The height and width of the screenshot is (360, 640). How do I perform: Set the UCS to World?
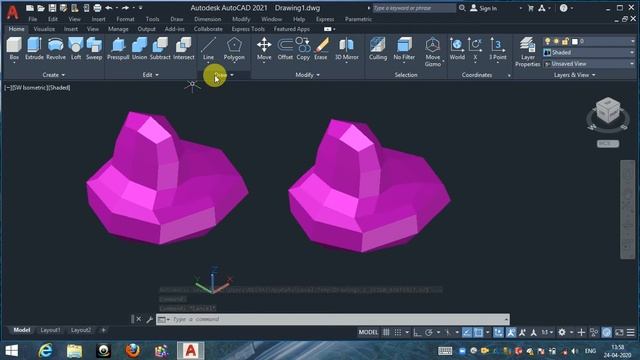pyautogui.click(x=457, y=48)
